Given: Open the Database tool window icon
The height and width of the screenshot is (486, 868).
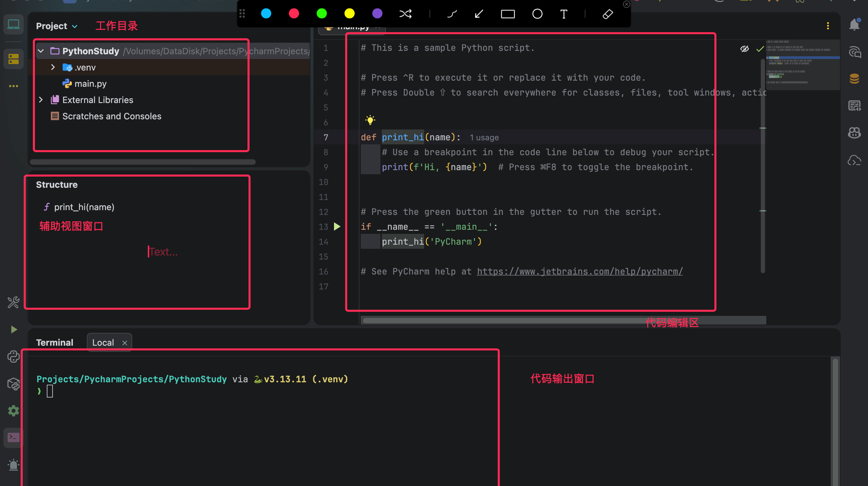Looking at the screenshot, I should click(x=854, y=79).
